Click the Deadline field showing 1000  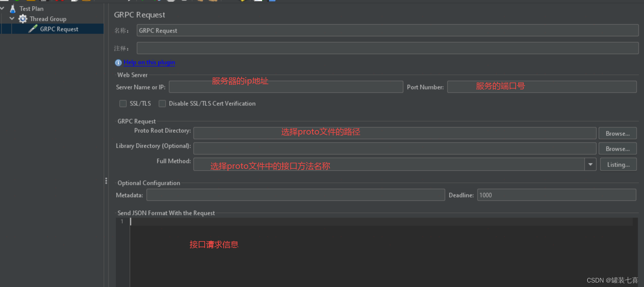(557, 195)
